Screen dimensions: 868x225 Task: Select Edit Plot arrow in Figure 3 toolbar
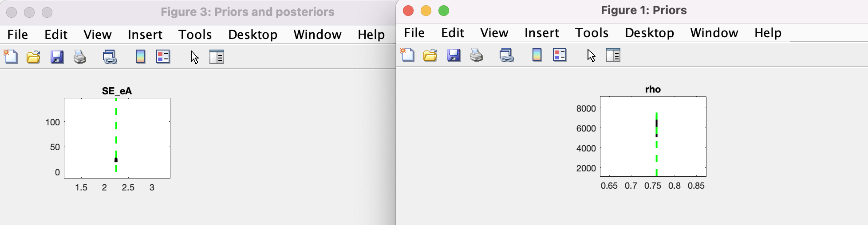pyautogui.click(x=194, y=57)
